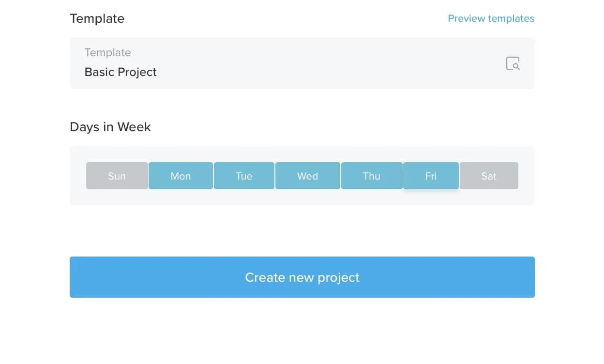
Task: Browse templates via the search document icon
Action: tap(513, 63)
